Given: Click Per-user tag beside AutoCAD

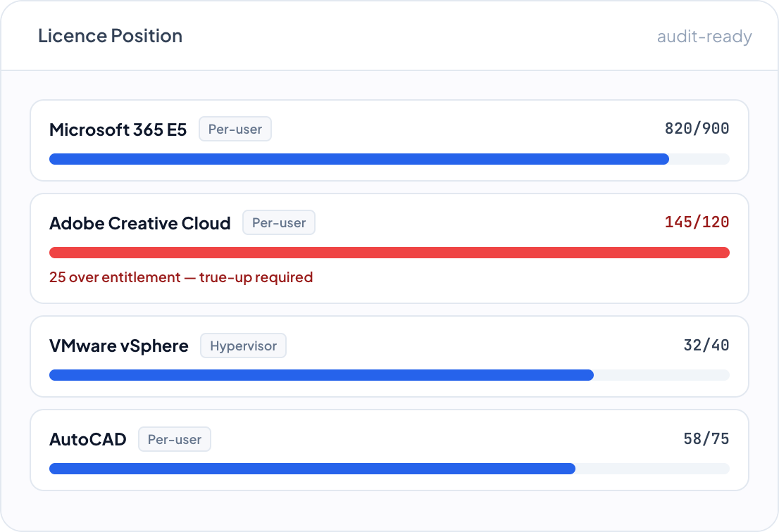Looking at the screenshot, I should pos(175,439).
